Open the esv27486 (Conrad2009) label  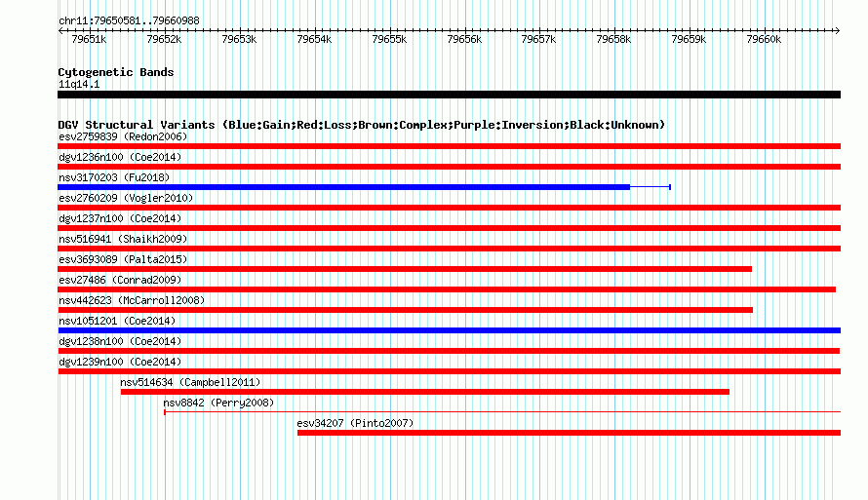tap(120, 280)
